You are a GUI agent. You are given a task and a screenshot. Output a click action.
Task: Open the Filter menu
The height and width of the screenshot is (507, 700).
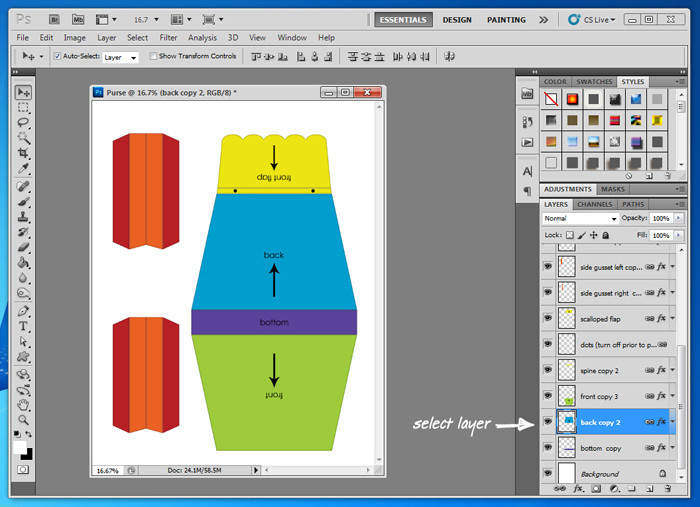pos(168,37)
